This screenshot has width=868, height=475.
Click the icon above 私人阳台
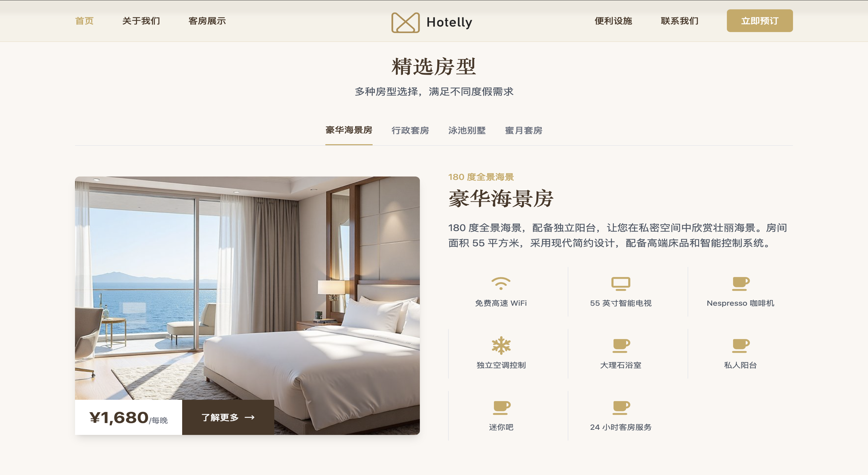pyautogui.click(x=740, y=345)
